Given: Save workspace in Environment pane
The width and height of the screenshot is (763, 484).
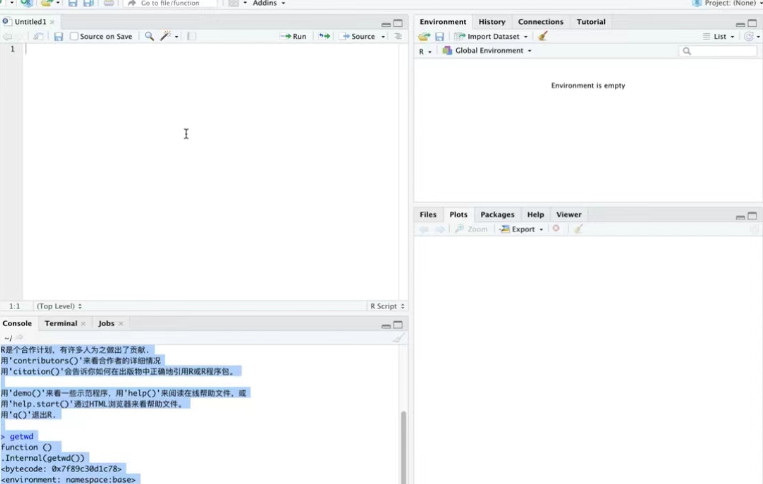Looking at the screenshot, I should click(x=439, y=36).
